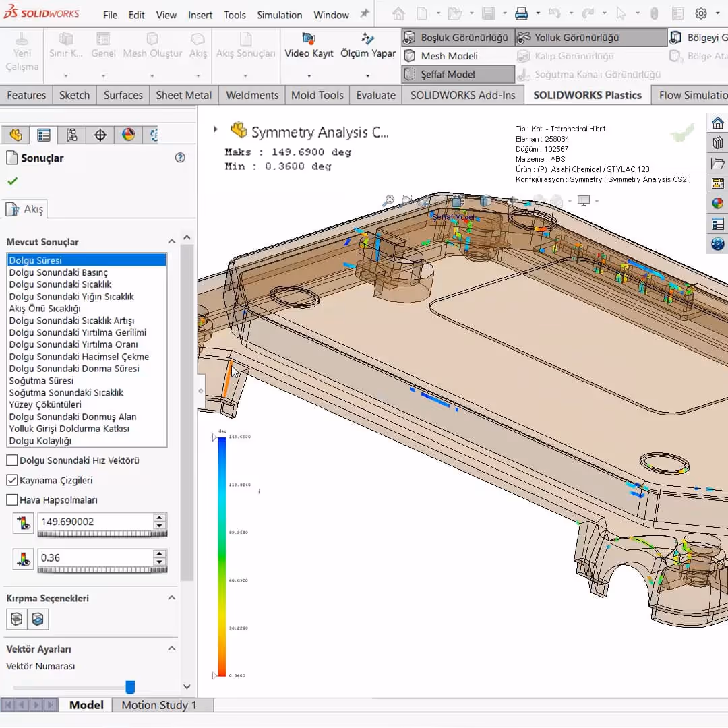Open the Options gear dropdown arrow
This screenshot has height=728, width=728.
718,13
